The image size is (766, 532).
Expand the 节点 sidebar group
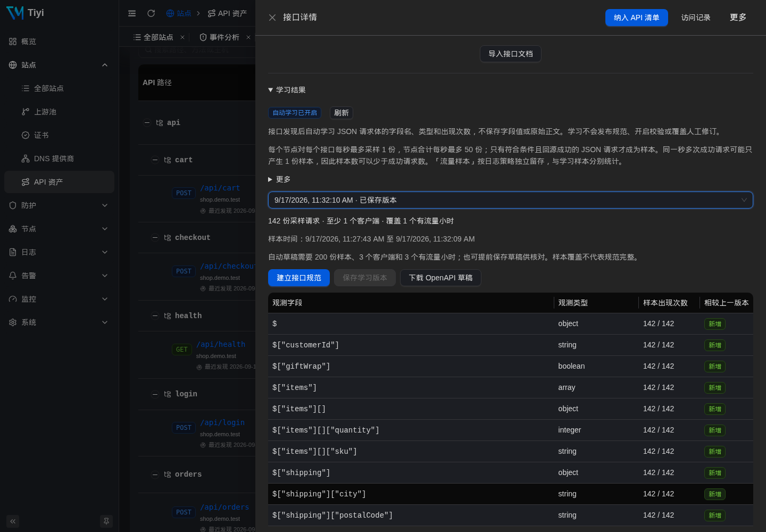point(59,229)
